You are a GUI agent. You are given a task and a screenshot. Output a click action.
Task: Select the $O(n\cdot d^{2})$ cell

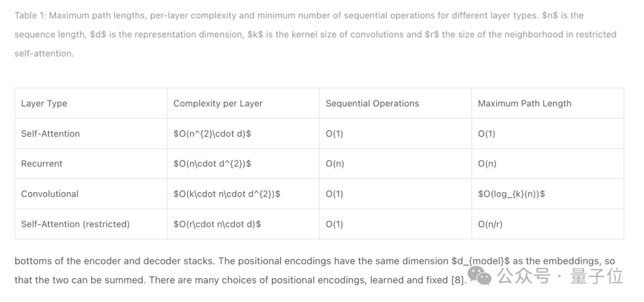coord(243,164)
